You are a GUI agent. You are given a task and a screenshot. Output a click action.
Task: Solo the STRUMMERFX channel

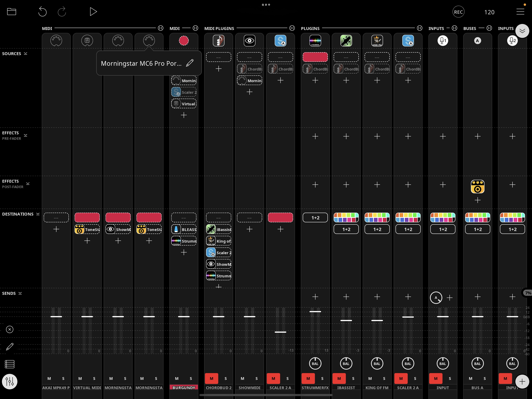point(322,378)
